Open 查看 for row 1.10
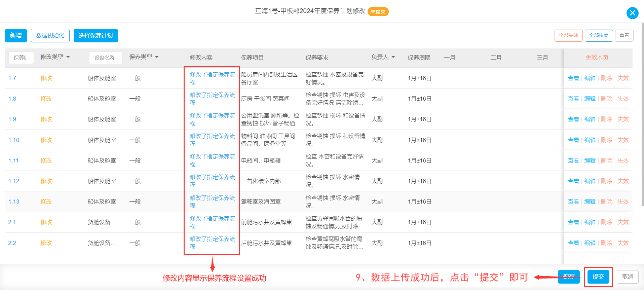This screenshot has height=291, width=644. coord(573,140)
